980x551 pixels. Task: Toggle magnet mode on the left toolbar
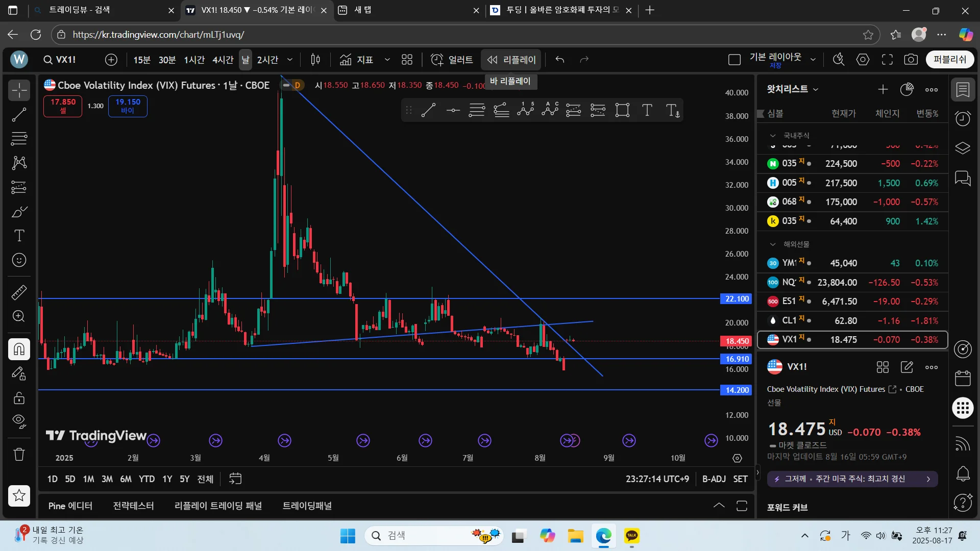tap(19, 349)
